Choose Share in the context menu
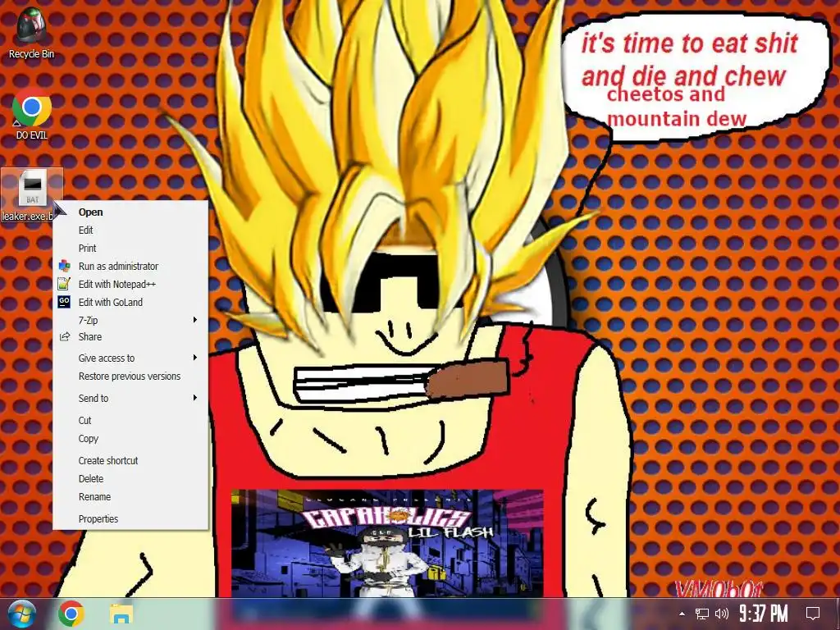The image size is (840, 630). click(x=130, y=337)
